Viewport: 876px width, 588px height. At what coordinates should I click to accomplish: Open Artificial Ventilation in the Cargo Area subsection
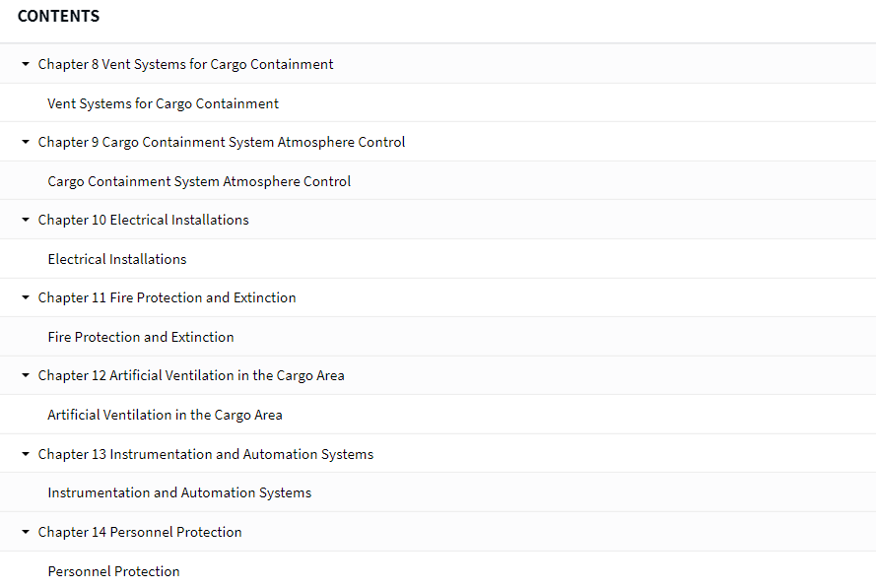[x=165, y=415]
